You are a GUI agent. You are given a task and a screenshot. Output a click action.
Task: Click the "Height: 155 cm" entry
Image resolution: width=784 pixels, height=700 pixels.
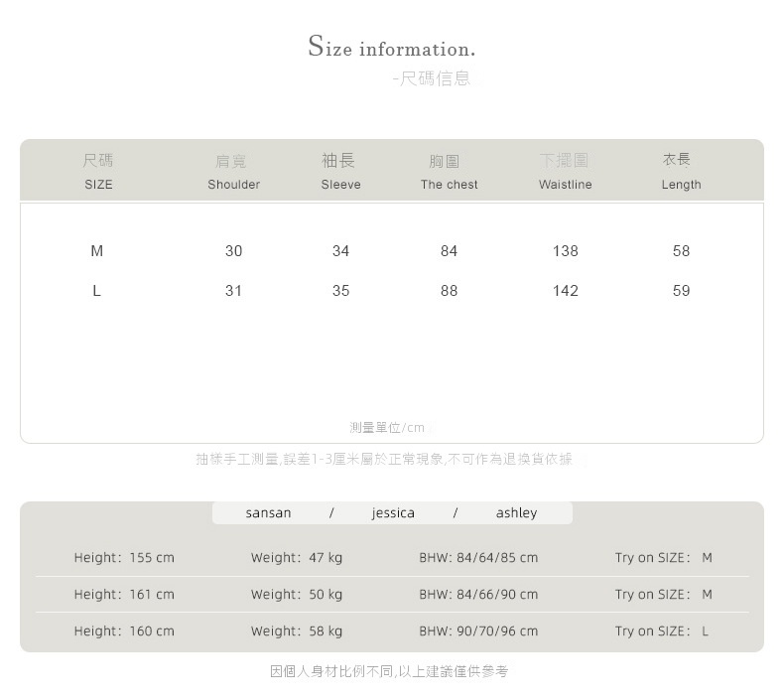point(124,558)
